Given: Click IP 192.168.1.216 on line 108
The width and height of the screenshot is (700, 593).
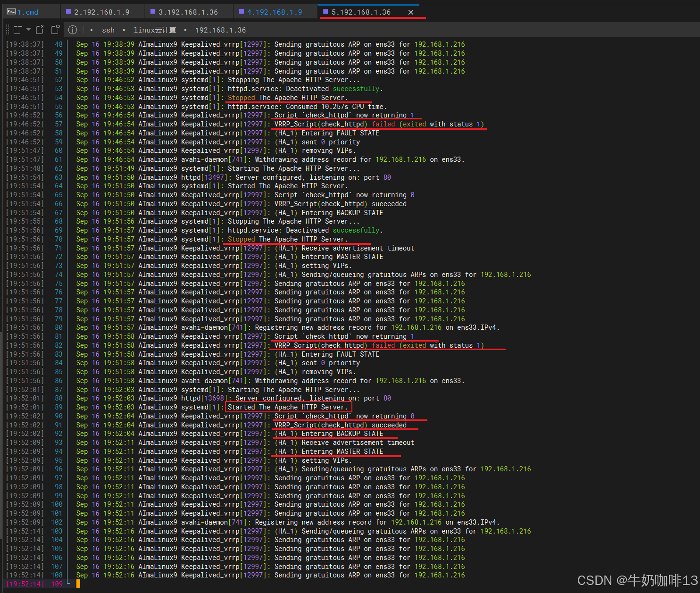Looking at the screenshot, I should click(x=440, y=575).
